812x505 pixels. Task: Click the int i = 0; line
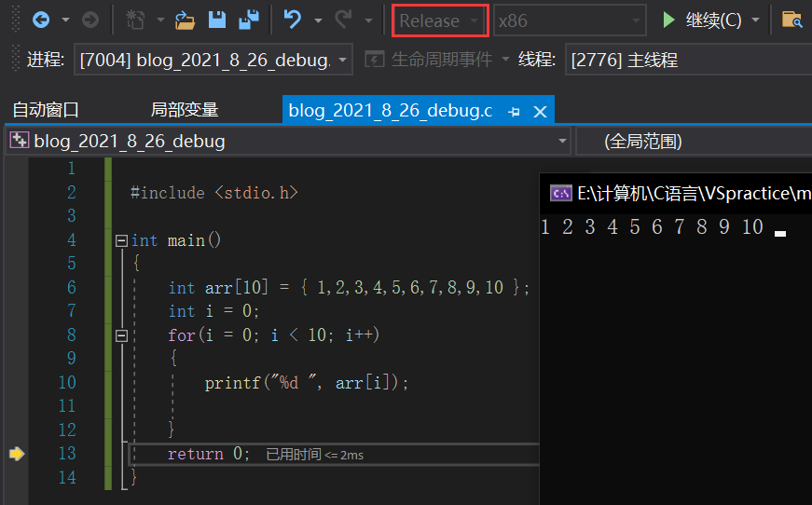click(213, 311)
